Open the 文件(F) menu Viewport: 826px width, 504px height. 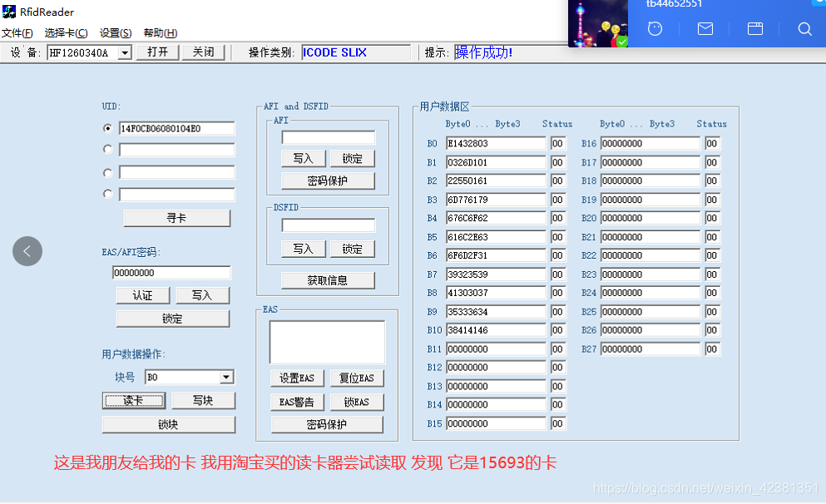click(17, 33)
